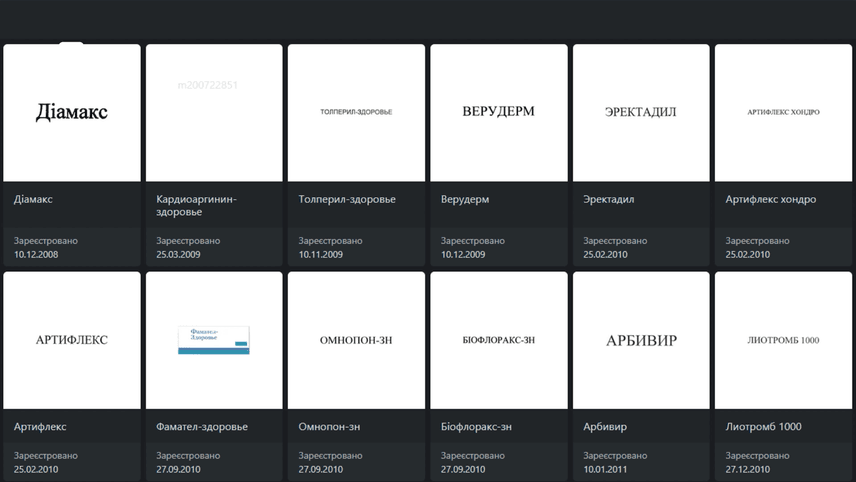856x482 pixels.
Task: Click the Фамател-Здоровье blue package image
Action: coord(214,340)
